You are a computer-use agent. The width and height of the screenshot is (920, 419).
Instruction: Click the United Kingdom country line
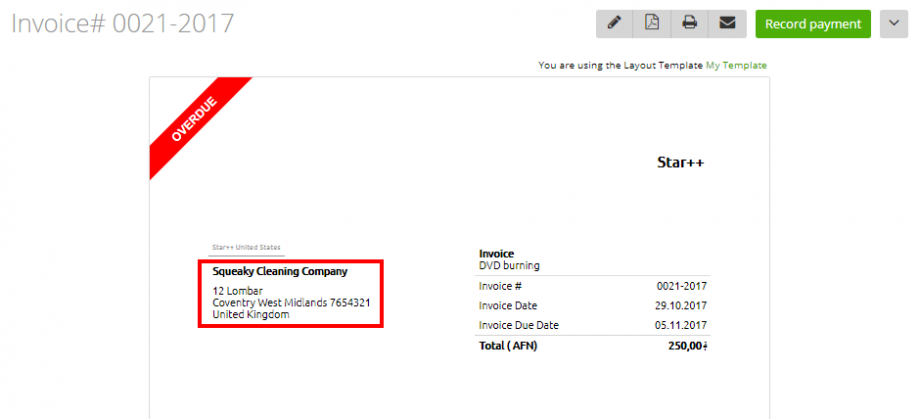pyautogui.click(x=251, y=315)
